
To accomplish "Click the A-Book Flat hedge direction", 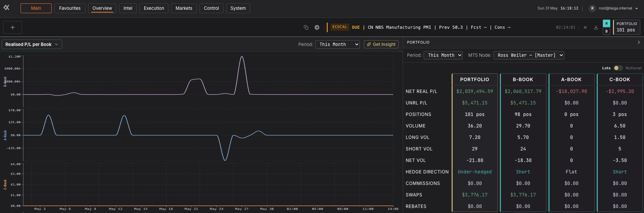I will click(571, 172).
